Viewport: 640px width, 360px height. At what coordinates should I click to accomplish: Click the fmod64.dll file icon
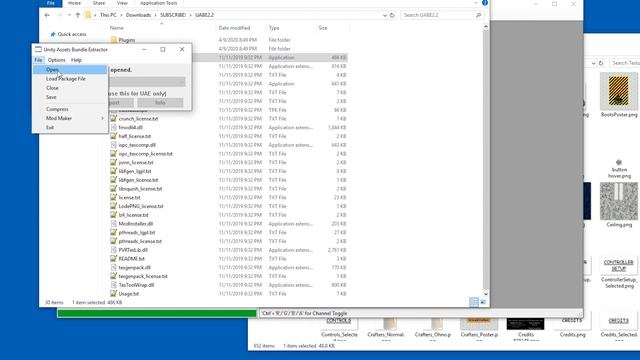(113, 127)
